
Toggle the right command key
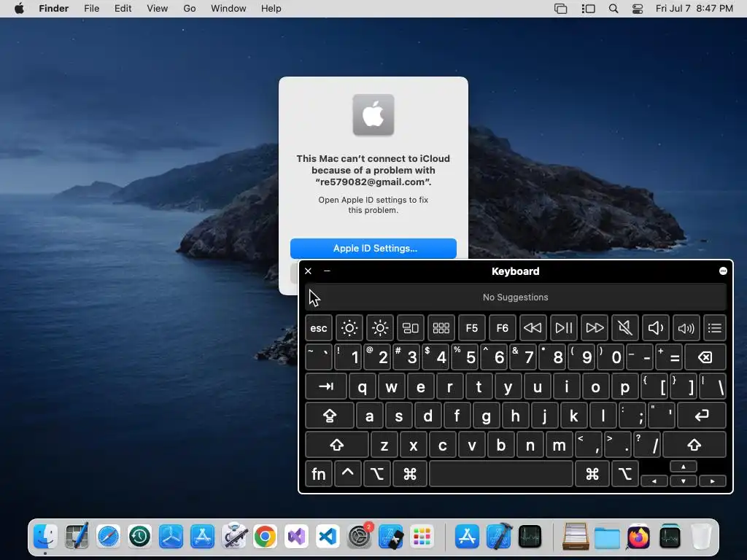pyautogui.click(x=592, y=474)
